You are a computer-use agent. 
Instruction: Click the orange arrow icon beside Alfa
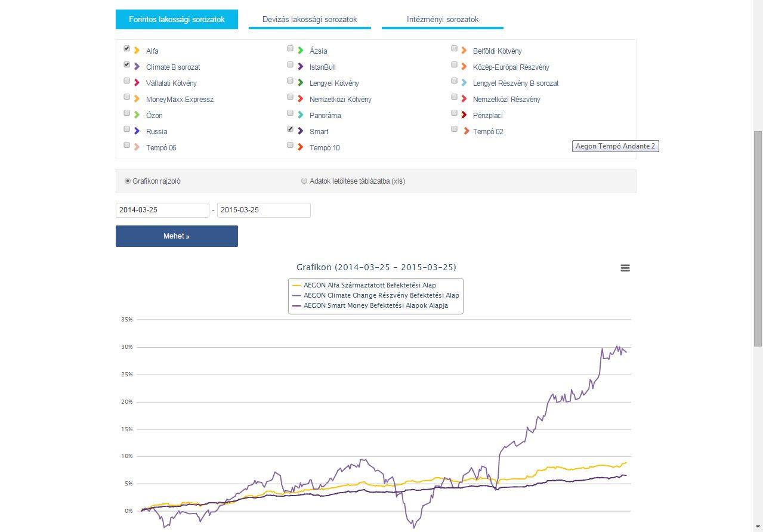(137, 51)
